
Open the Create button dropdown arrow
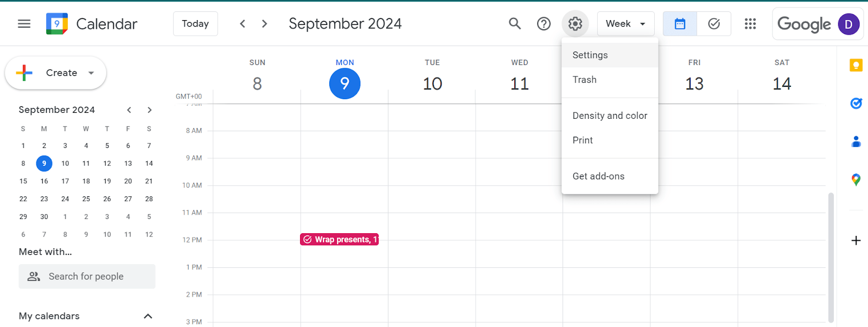click(91, 73)
